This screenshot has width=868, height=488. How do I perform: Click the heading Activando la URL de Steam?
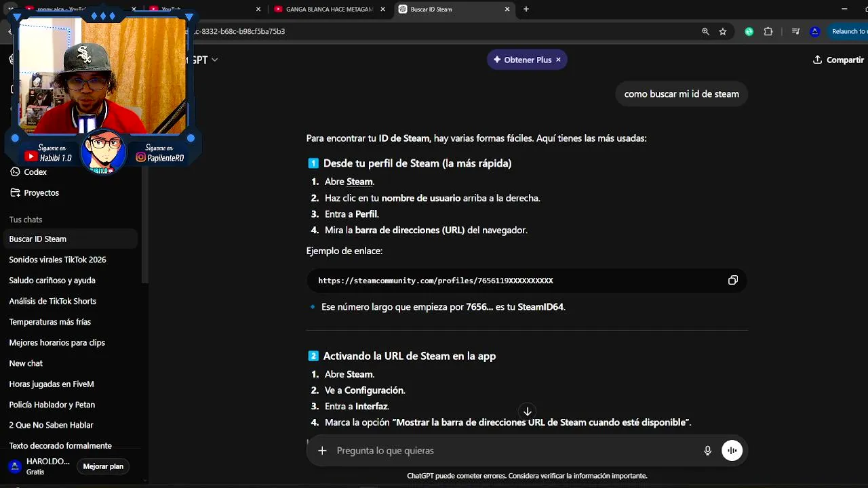tap(410, 356)
